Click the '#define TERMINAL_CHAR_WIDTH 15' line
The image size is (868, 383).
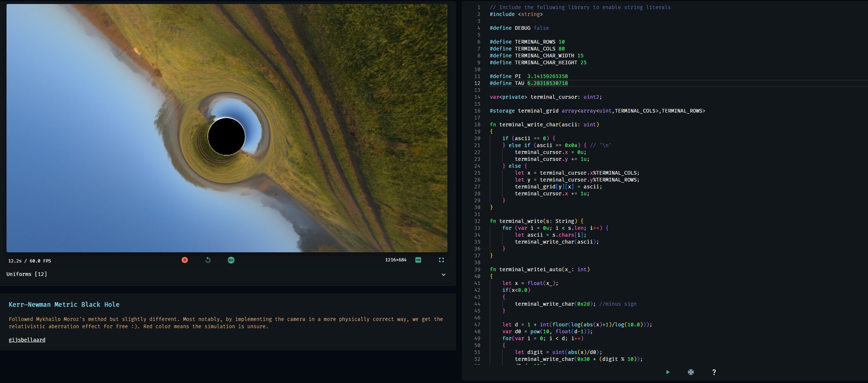[x=537, y=56]
